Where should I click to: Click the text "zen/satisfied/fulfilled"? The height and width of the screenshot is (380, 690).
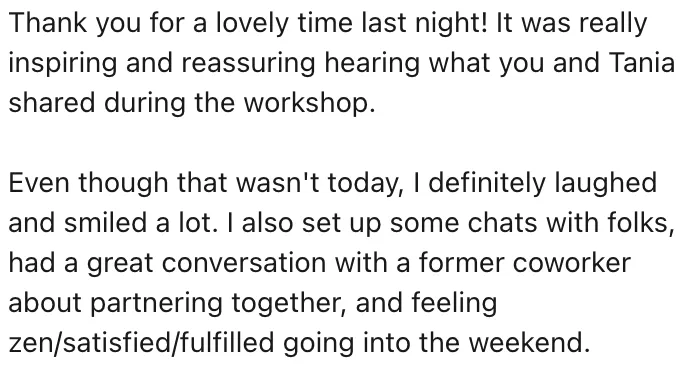tap(141, 343)
